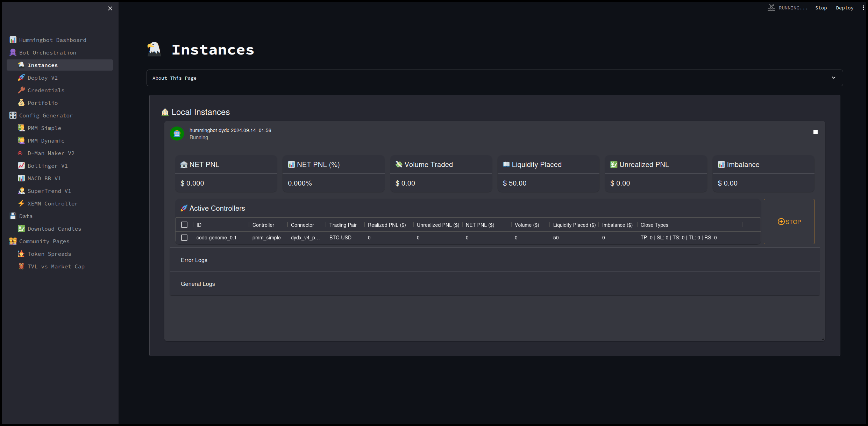Click the white stop square on the instance card
Image resolution: width=868 pixels, height=426 pixels.
click(815, 132)
